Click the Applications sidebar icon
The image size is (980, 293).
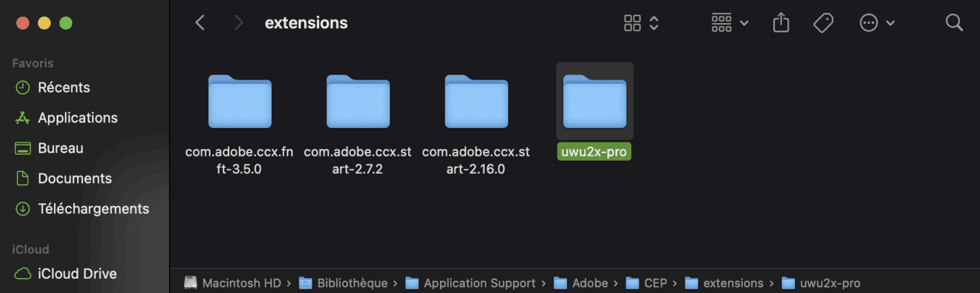[x=22, y=117]
